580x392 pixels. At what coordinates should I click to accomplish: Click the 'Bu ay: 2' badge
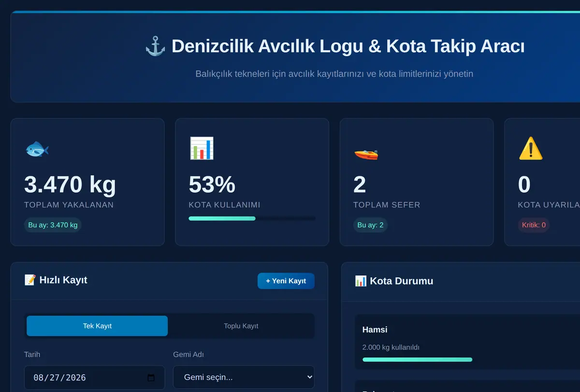[370, 225]
